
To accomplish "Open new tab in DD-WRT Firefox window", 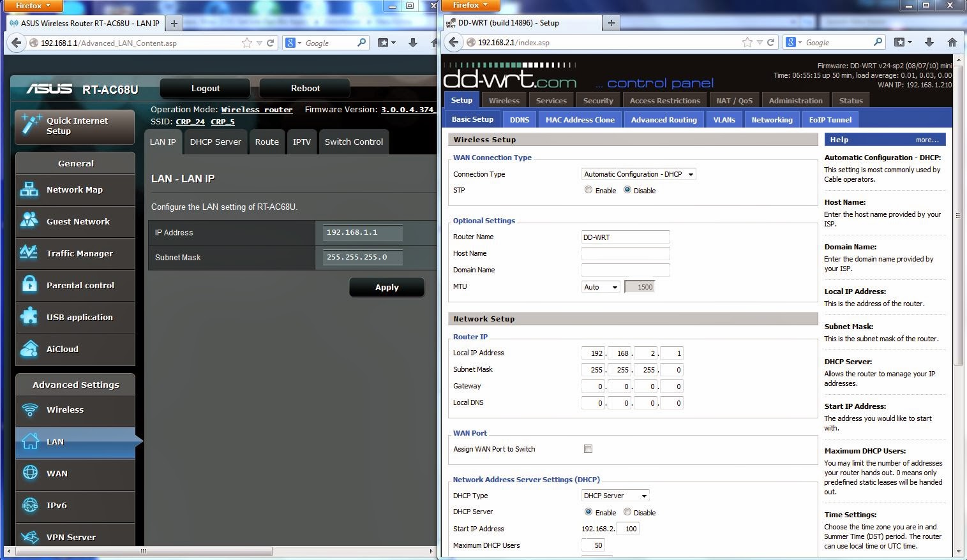I will click(x=611, y=22).
